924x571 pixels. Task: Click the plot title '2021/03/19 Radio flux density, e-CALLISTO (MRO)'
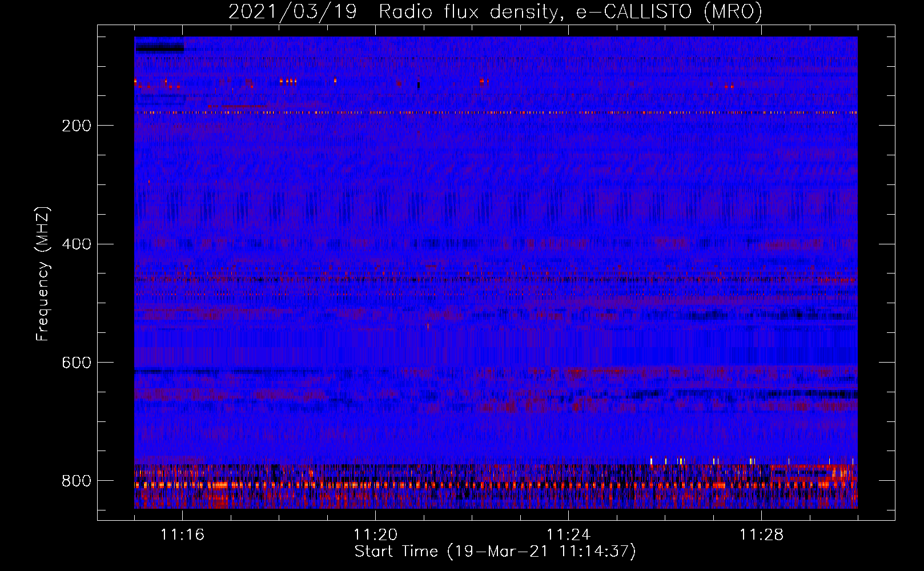coord(495,12)
